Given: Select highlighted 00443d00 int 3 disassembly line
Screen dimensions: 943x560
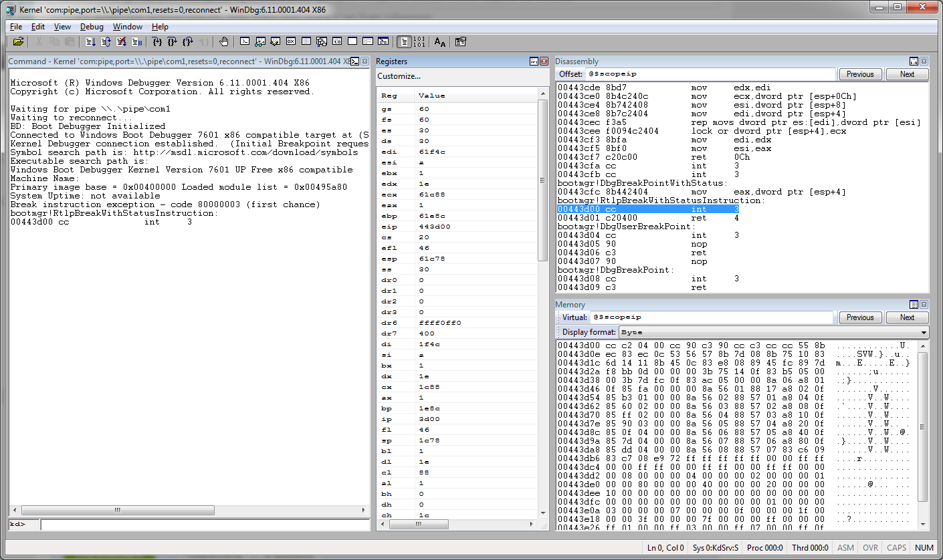Looking at the screenshot, I should [648, 209].
